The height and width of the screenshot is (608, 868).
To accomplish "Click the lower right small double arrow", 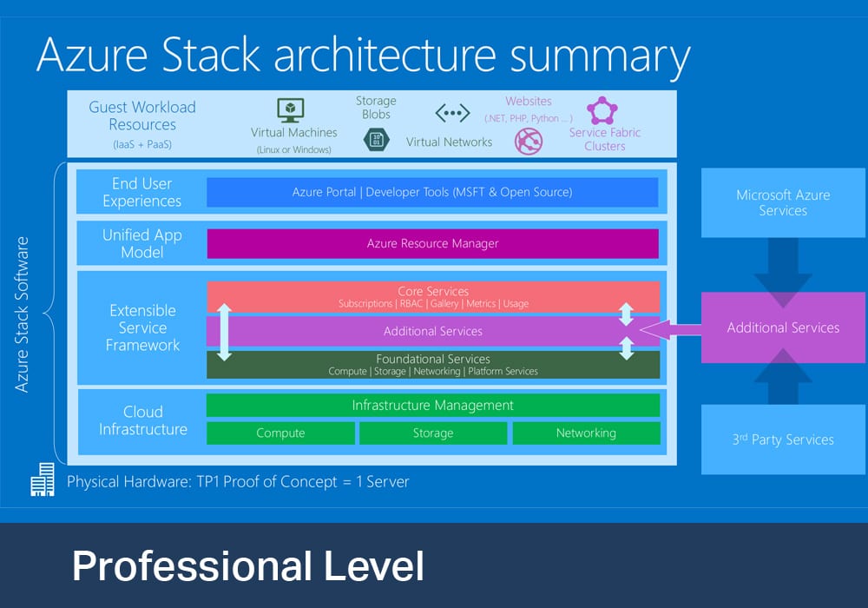I will point(626,348).
